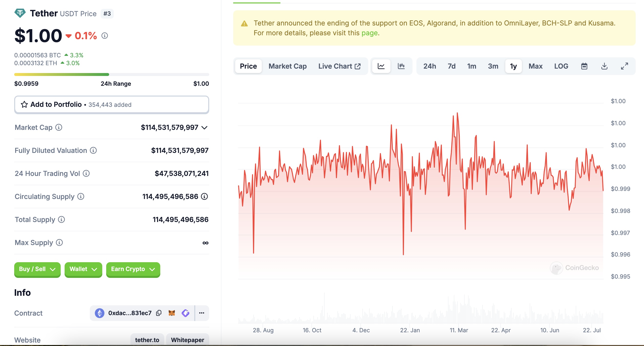Copy the contract address
Screen dimensions: 644x346
(159, 313)
